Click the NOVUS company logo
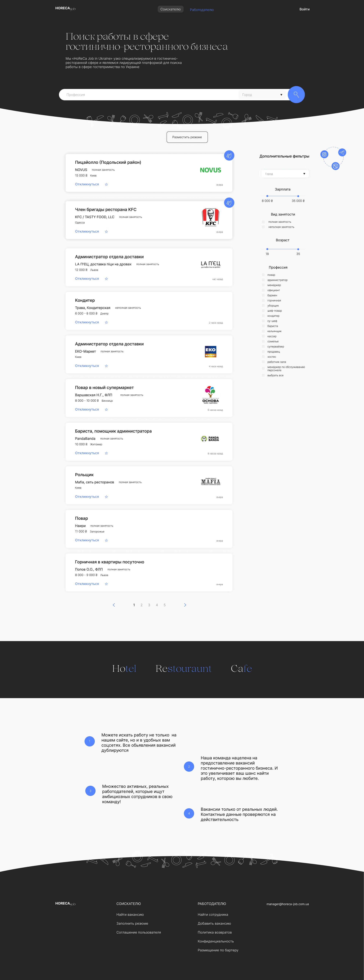 pos(210,170)
